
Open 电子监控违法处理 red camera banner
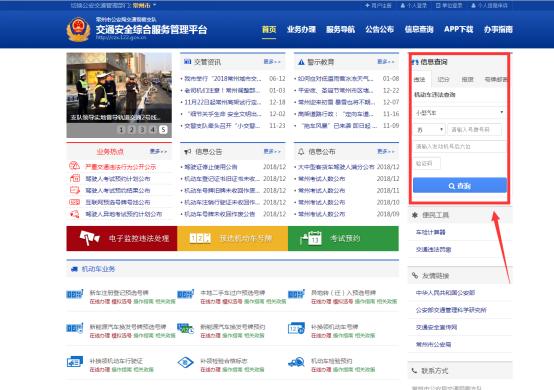122,238
